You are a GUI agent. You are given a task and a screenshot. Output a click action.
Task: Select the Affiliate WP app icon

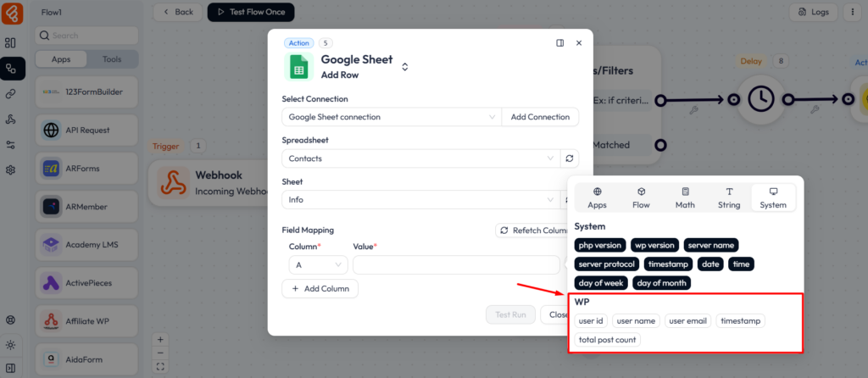[51, 321]
